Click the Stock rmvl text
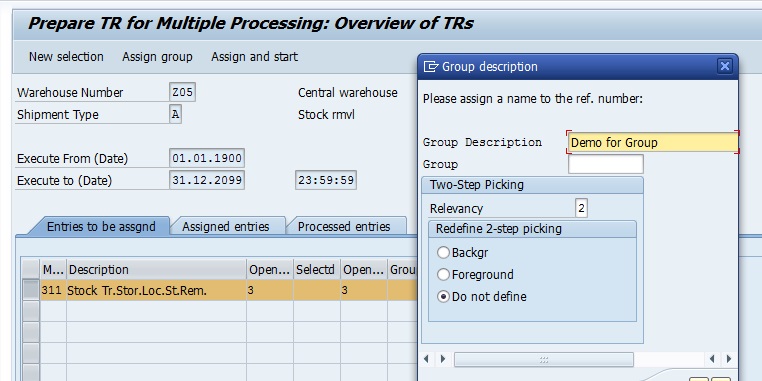The width and height of the screenshot is (762, 381). coord(326,115)
